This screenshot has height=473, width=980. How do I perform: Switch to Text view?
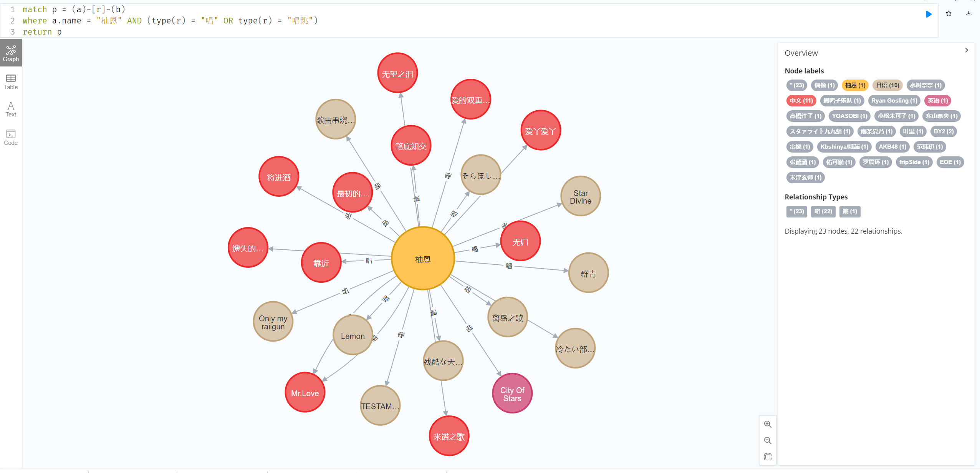coord(11,109)
